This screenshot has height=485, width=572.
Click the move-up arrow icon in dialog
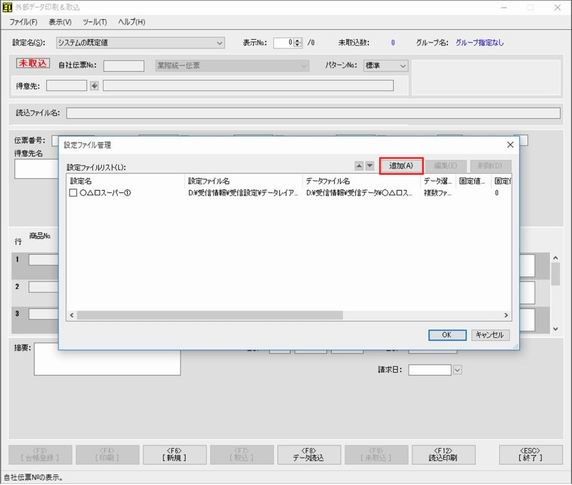tap(359, 166)
